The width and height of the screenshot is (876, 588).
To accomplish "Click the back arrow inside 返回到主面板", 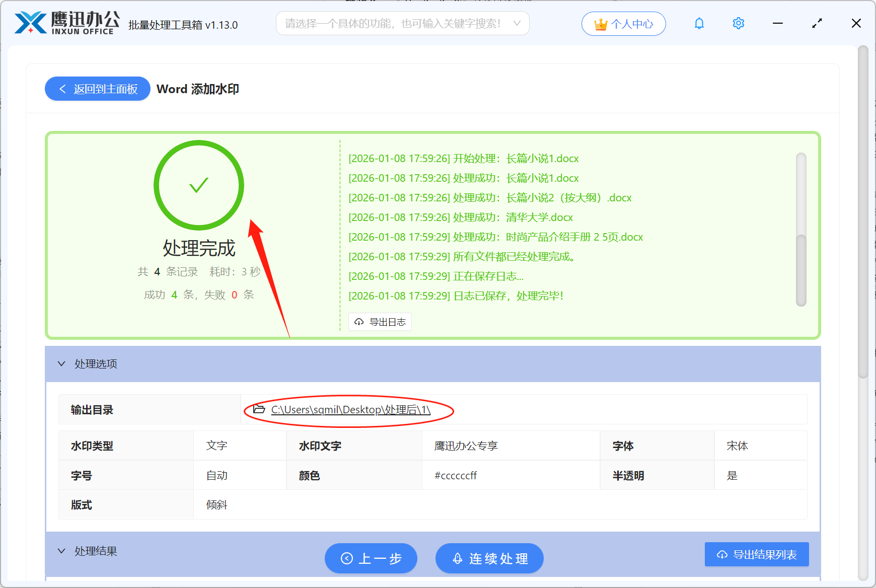I will tap(62, 89).
